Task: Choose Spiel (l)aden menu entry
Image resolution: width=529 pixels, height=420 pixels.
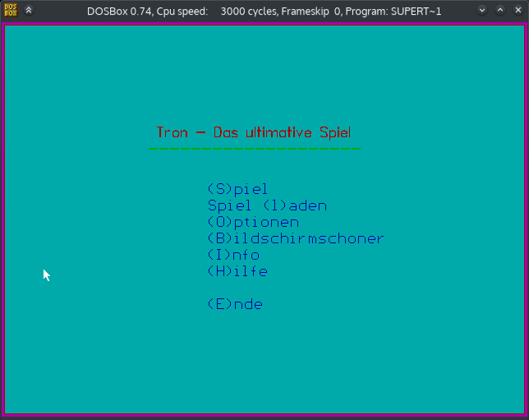Action: (267, 205)
